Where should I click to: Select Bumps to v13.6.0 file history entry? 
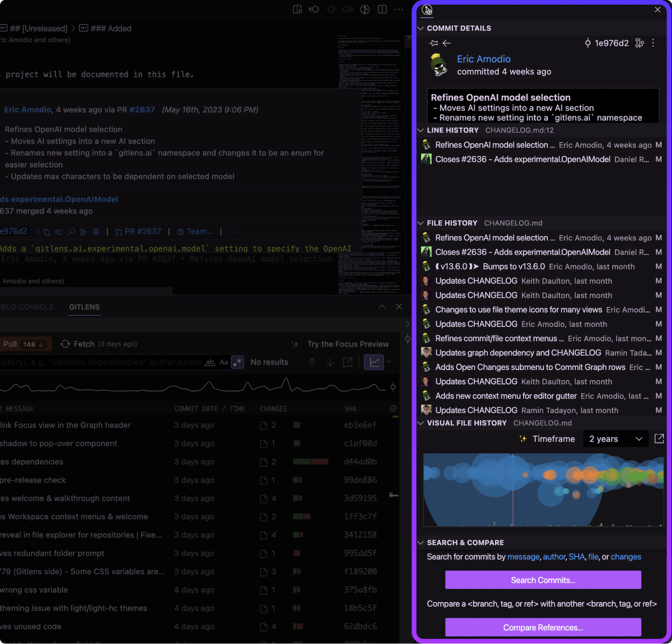tap(542, 267)
